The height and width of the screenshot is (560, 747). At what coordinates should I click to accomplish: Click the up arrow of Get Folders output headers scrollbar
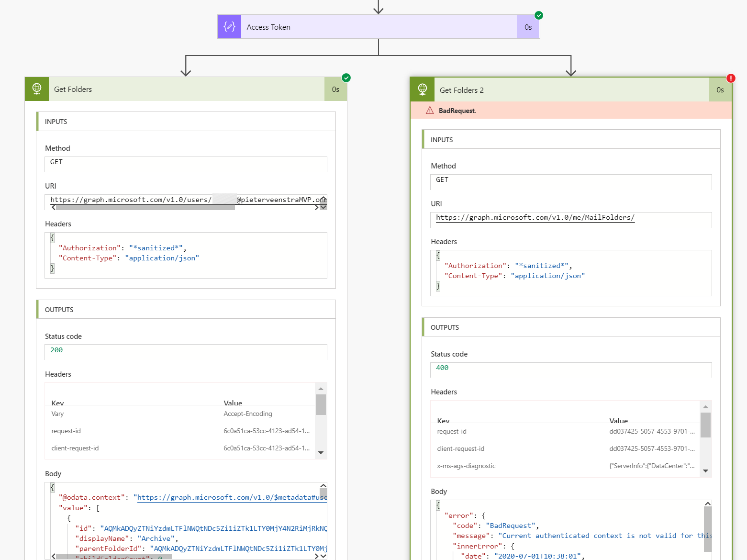click(321, 389)
